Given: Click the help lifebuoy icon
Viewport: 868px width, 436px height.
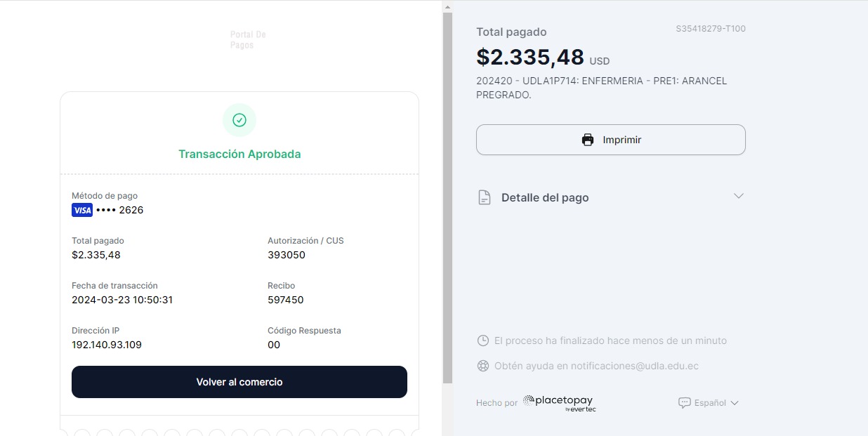Looking at the screenshot, I should [x=483, y=366].
